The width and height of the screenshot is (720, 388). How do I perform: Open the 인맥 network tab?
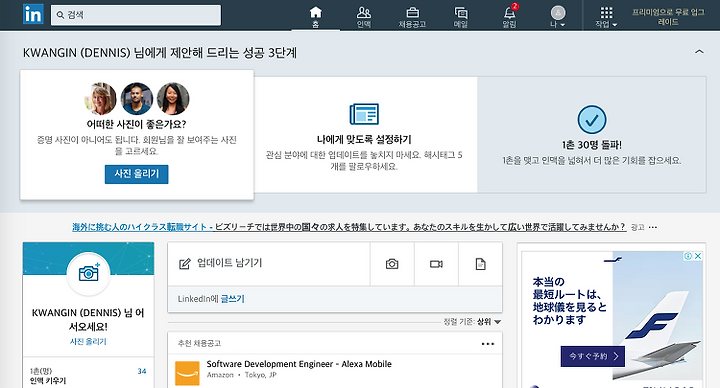click(364, 16)
